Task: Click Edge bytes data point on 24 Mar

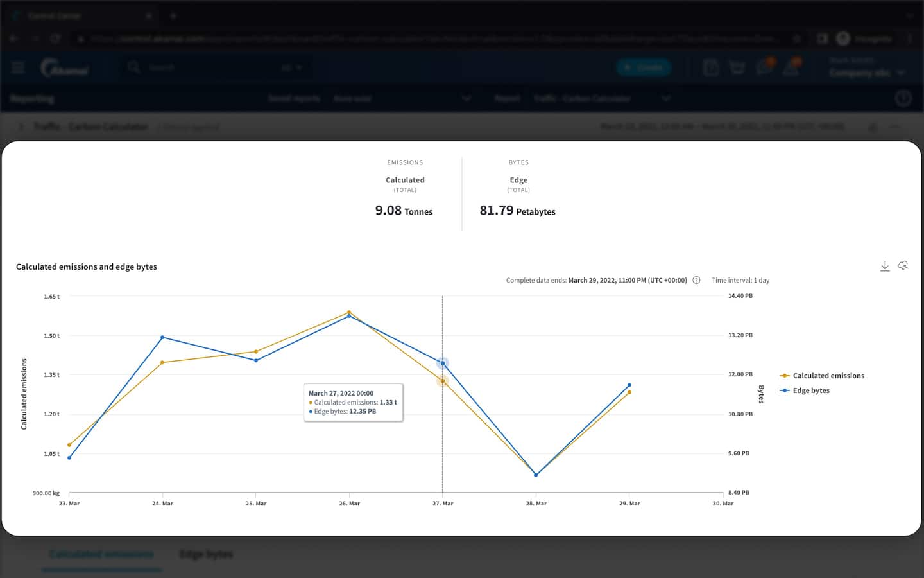Action: [162, 337]
